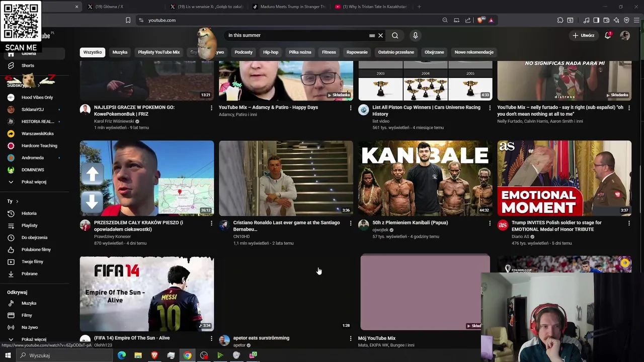Viewport: 644px width, 362px height.
Task: Select the Wszystko filter chip
Action: pos(93,52)
